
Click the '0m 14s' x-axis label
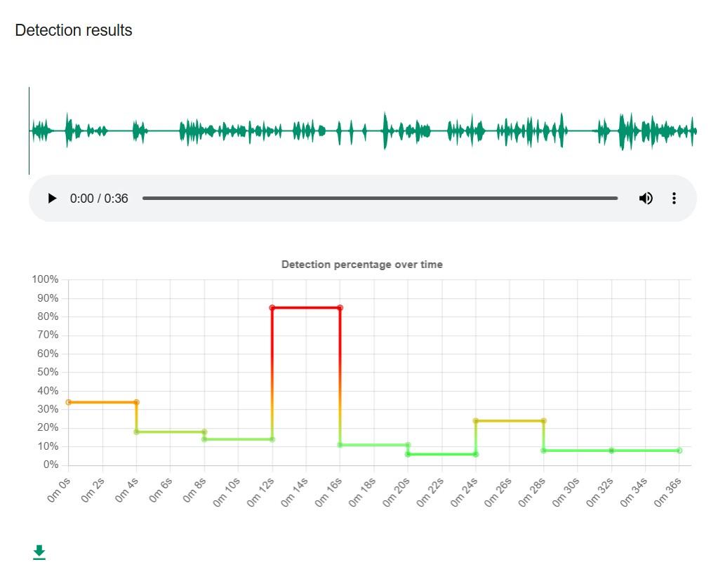point(294,493)
